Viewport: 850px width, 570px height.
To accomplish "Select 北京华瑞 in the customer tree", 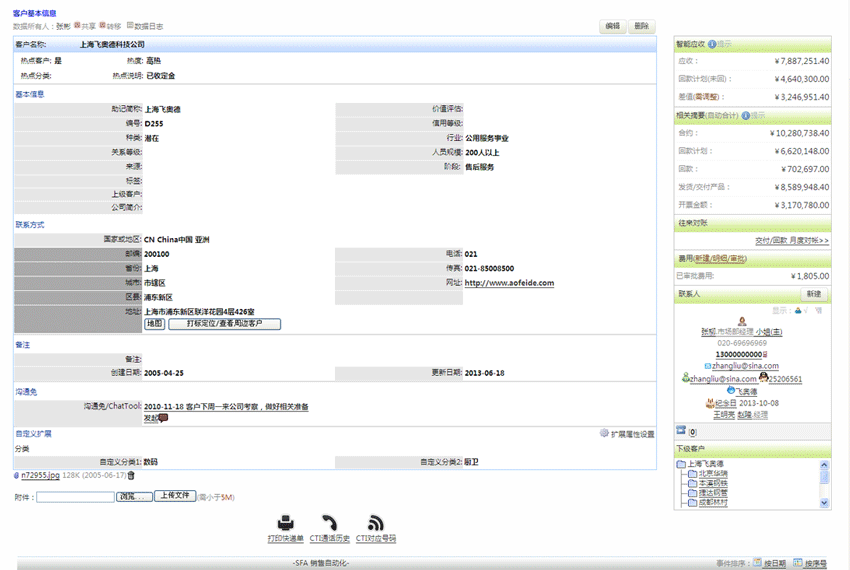I will pos(708,474).
